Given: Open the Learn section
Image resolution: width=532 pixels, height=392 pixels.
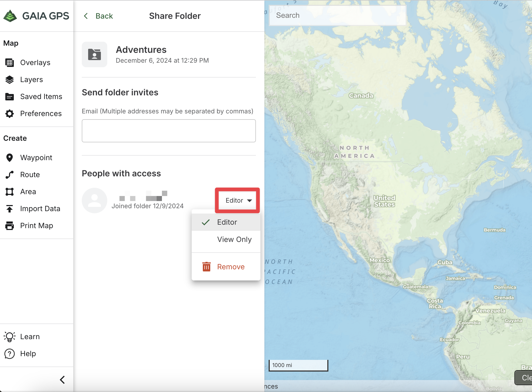Looking at the screenshot, I should pyautogui.click(x=30, y=336).
